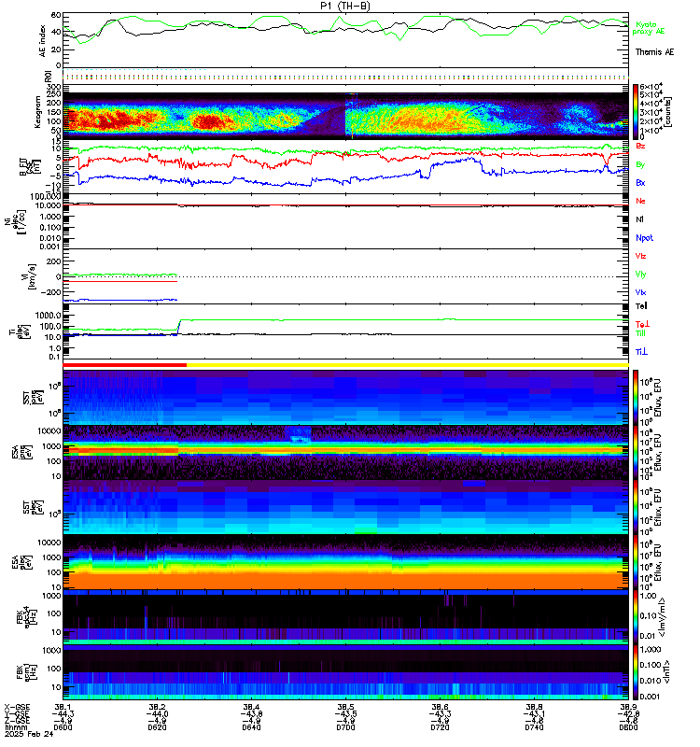Select the red "Te⊥" legend label
Screen dimensions: 700x747
click(642, 324)
